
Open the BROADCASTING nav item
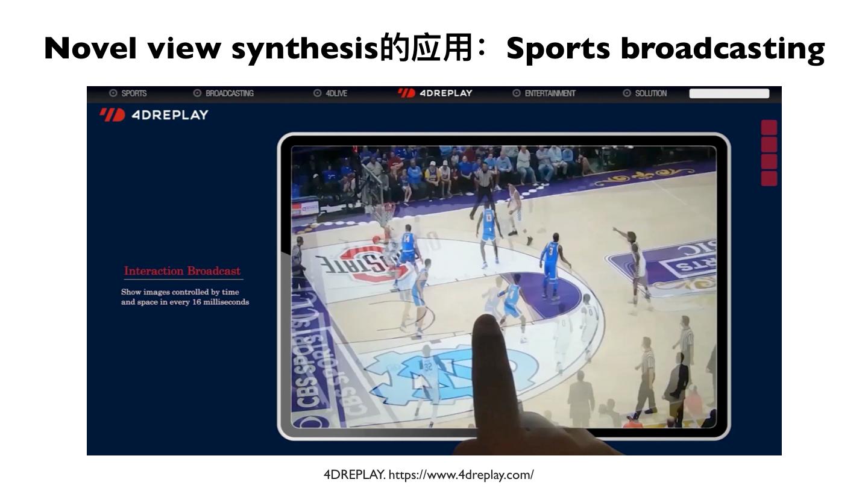[x=229, y=93]
